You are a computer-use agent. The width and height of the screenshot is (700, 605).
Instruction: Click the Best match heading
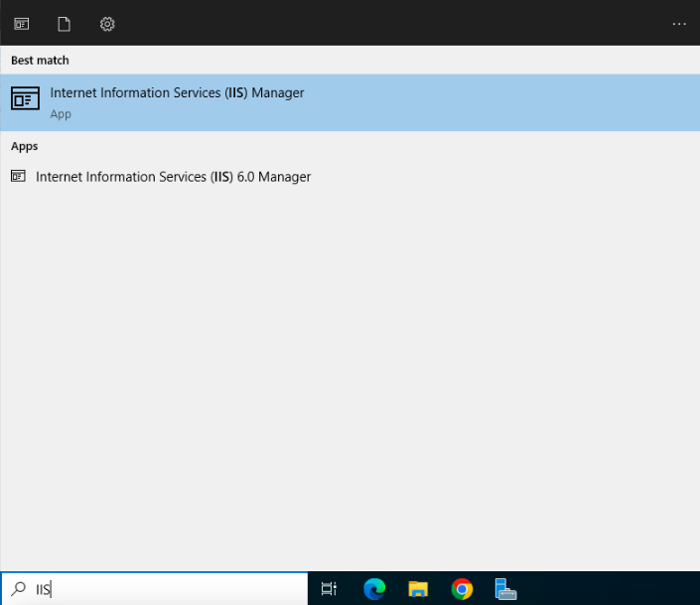[x=40, y=61]
